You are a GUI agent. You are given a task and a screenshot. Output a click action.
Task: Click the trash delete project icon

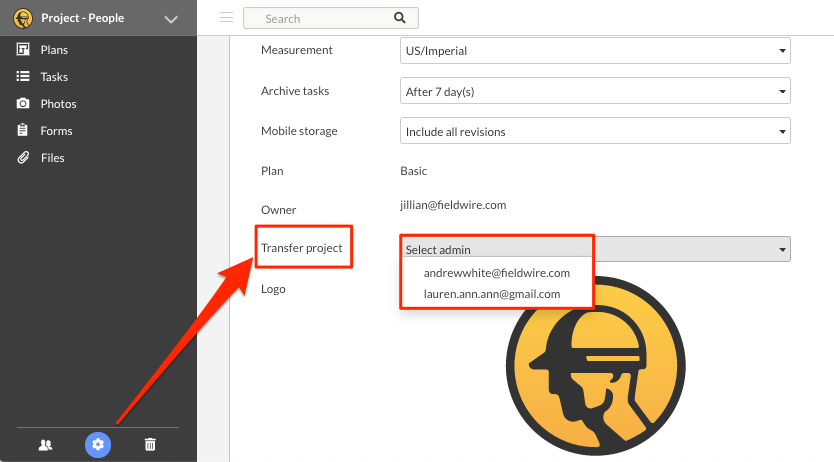click(151, 444)
